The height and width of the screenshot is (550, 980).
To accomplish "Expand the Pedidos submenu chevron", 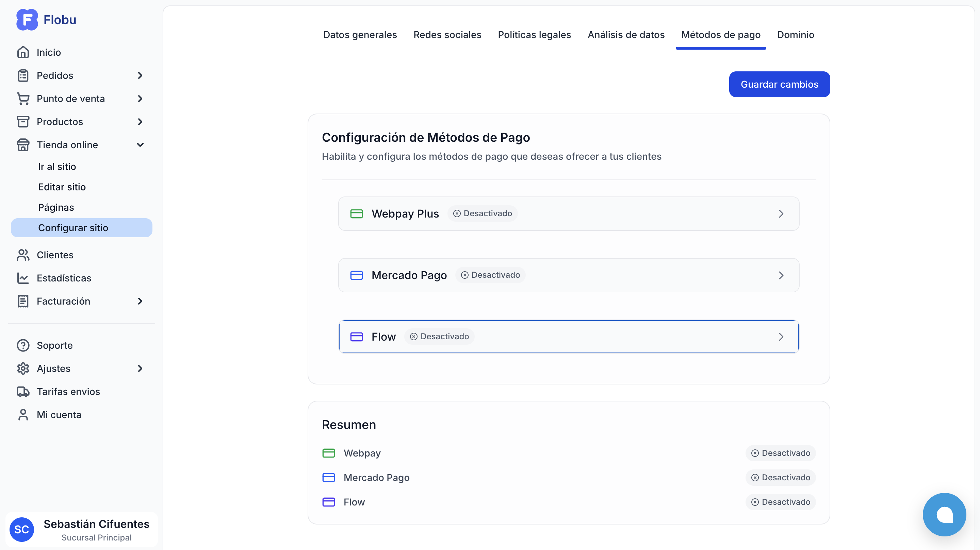I will (140, 75).
